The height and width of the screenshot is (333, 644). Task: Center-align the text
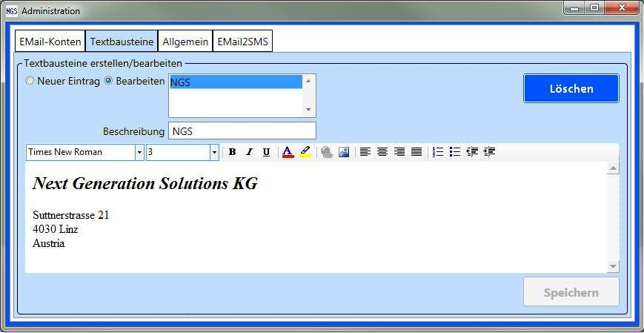point(382,152)
